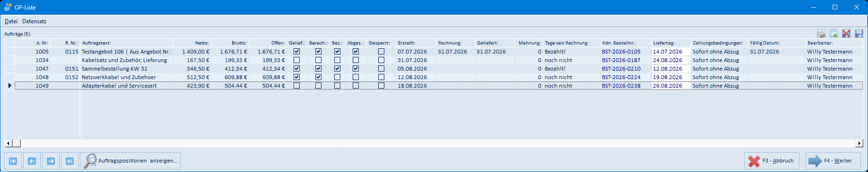Click Geliefert date 31.07.2026
The image size is (868, 172).
(x=491, y=52)
